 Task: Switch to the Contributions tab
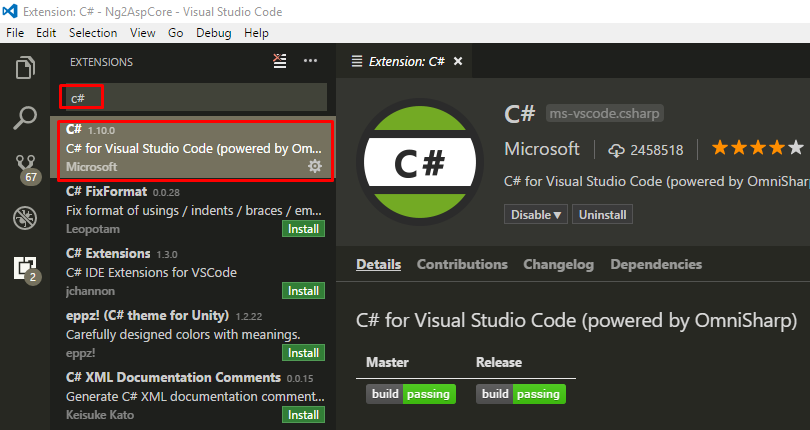coord(462,264)
